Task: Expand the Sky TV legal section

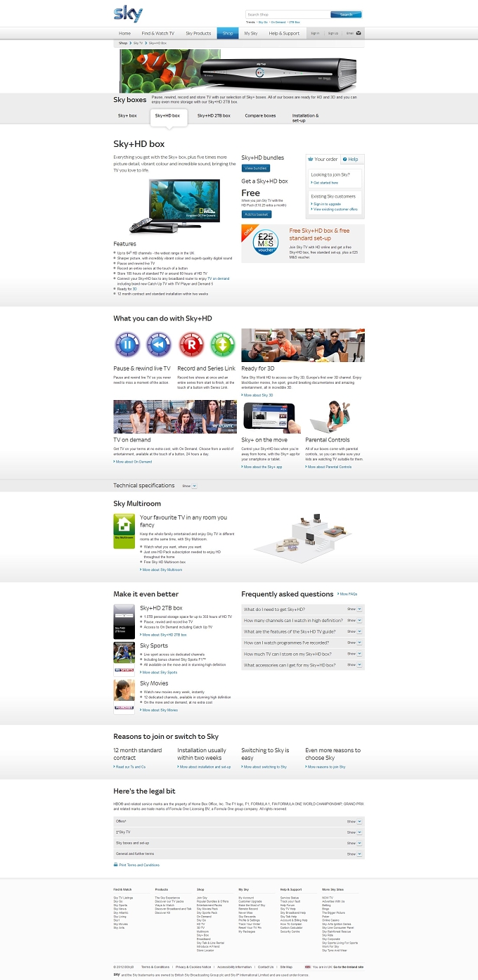Action: pyautogui.click(x=239, y=832)
